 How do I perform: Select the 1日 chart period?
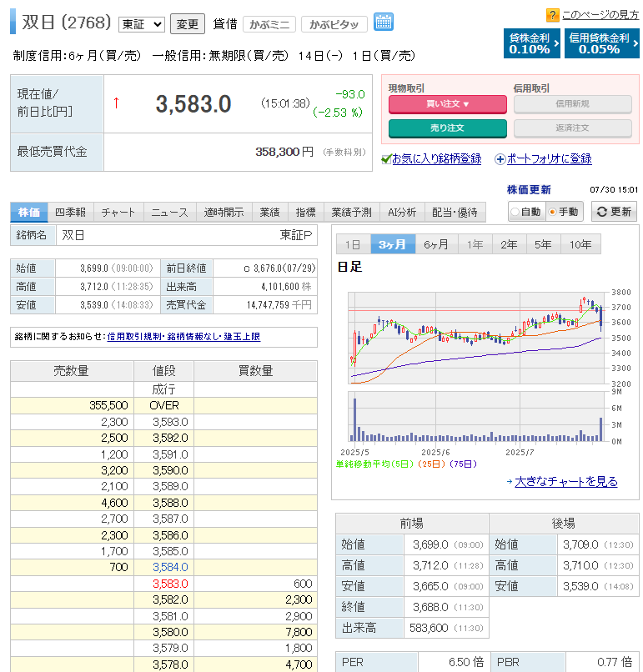[x=354, y=244]
